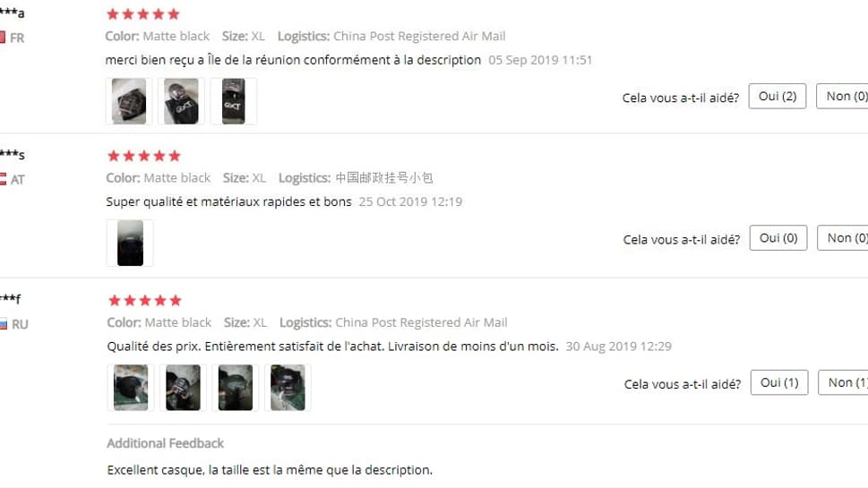Viewport: 868px width, 488px height.
Task: Click Oui (1) on the RU review
Action: coord(779,382)
